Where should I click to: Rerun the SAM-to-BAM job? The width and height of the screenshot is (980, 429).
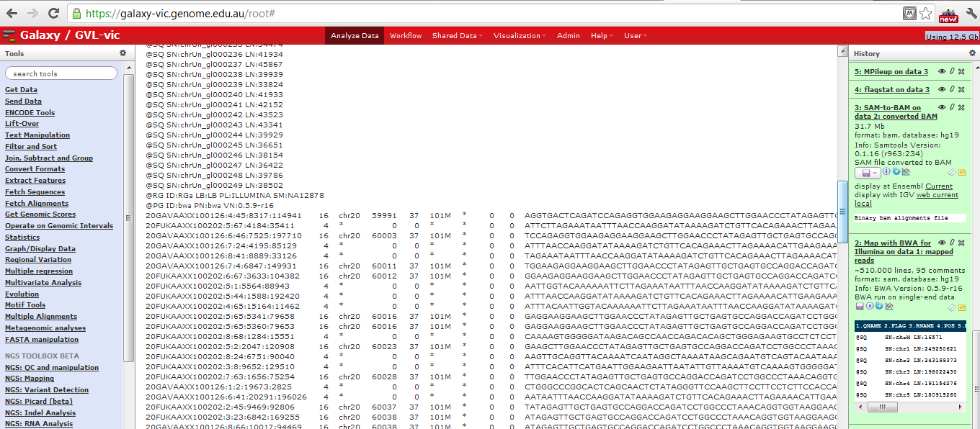(x=894, y=173)
